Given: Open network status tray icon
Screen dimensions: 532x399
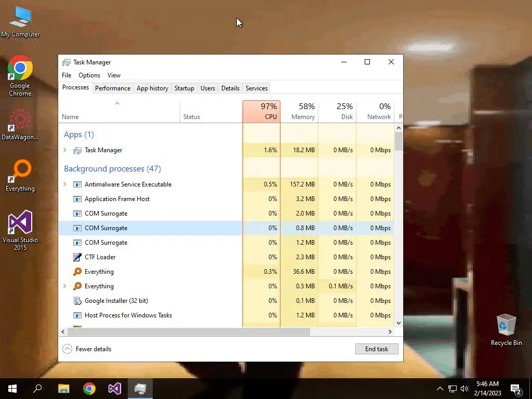Looking at the screenshot, I should pos(453,389).
